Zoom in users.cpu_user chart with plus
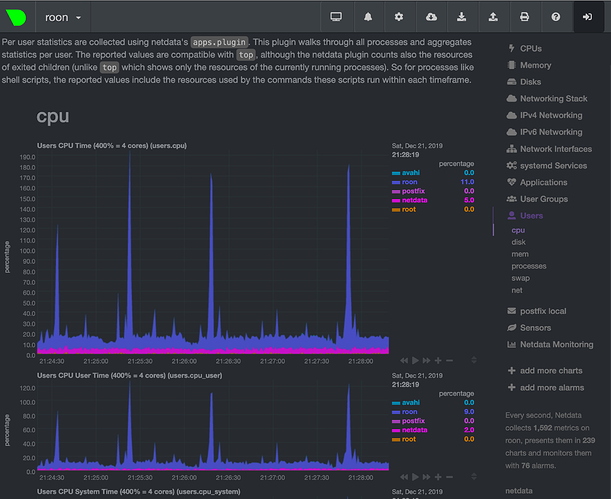The height and width of the screenshot is (499, 611). (x=438, y=477)
